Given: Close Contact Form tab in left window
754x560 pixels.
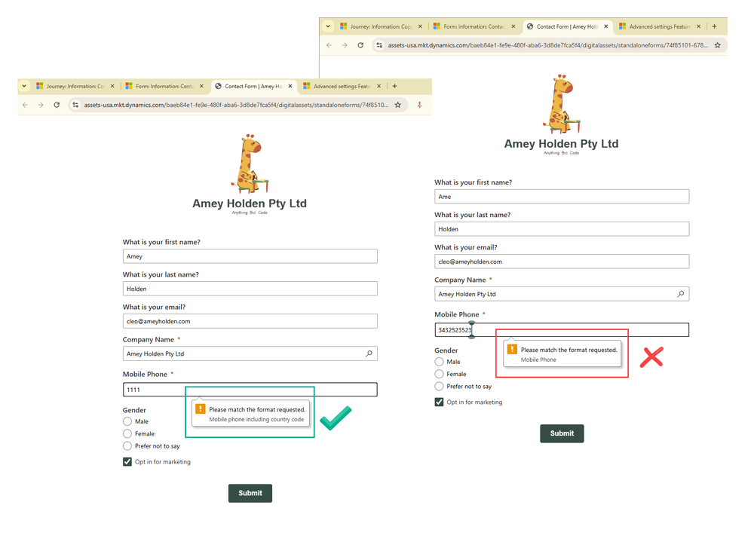Looking at the screenshot, I should click(290, 86).
